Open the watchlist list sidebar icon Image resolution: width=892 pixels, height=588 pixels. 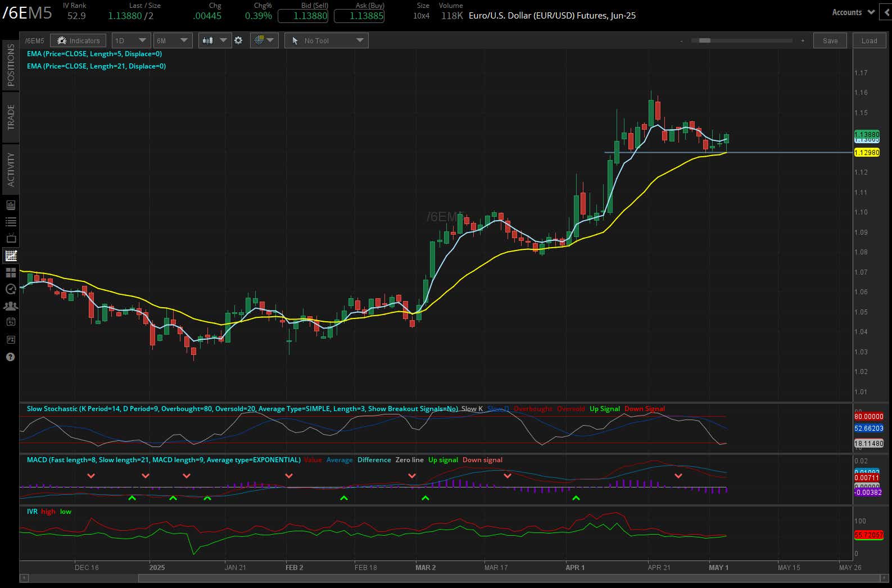11,222
